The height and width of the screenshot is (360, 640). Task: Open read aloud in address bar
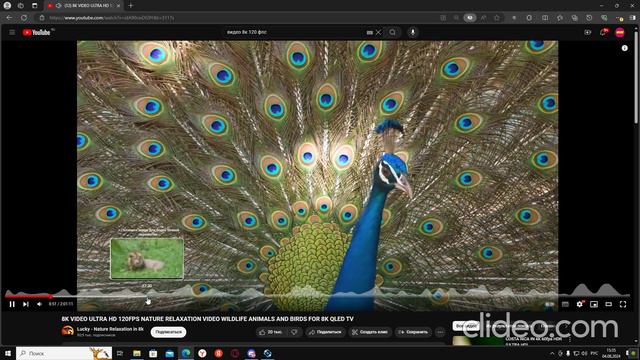(483, 18)
